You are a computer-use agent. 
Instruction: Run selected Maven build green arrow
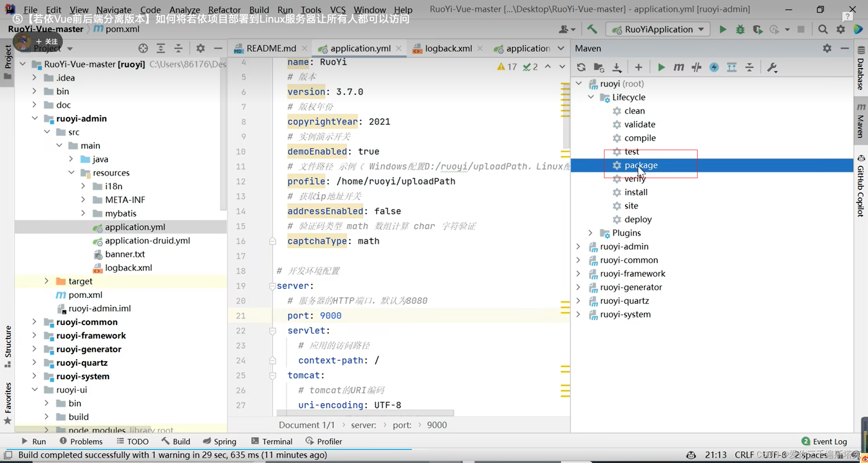point(661,67)
